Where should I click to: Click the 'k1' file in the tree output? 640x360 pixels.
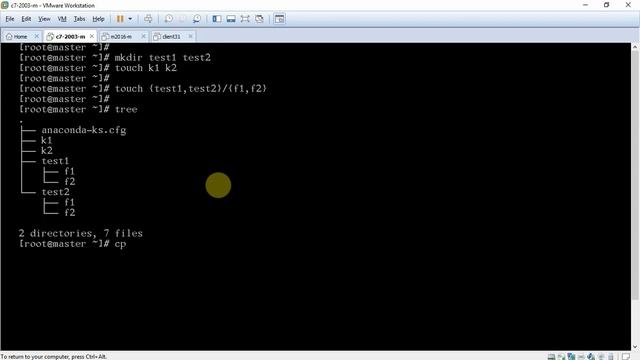click(x=47, y=140)
